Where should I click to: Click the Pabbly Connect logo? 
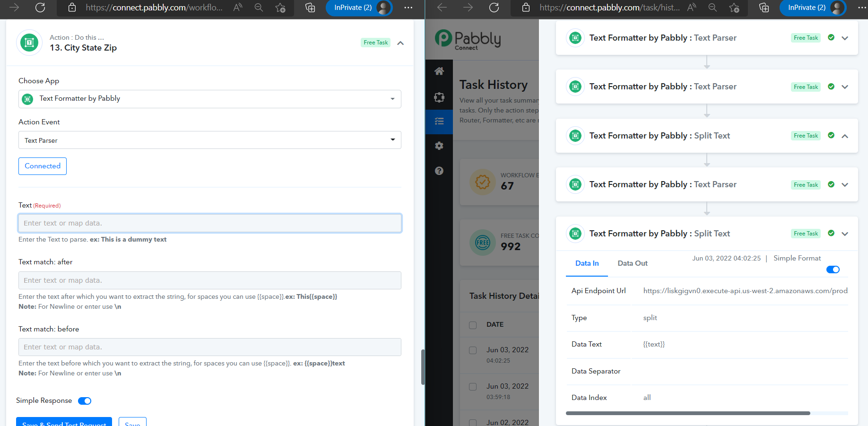468,40
